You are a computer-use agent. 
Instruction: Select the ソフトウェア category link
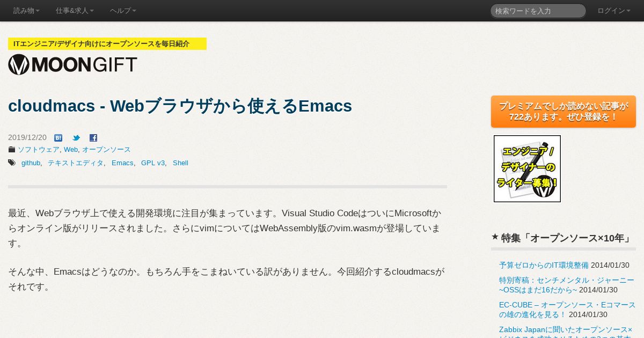pos(39,150)
